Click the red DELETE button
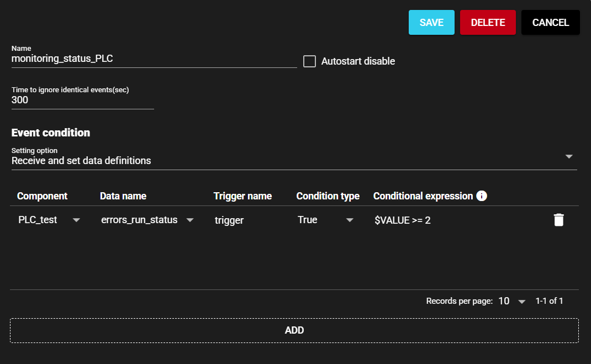The image size is (591, 364). tap(488, 23)
